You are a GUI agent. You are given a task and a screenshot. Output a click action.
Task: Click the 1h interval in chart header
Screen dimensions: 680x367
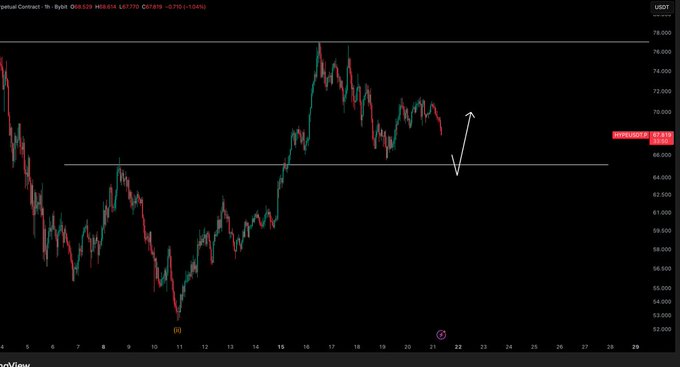(47, 7)
